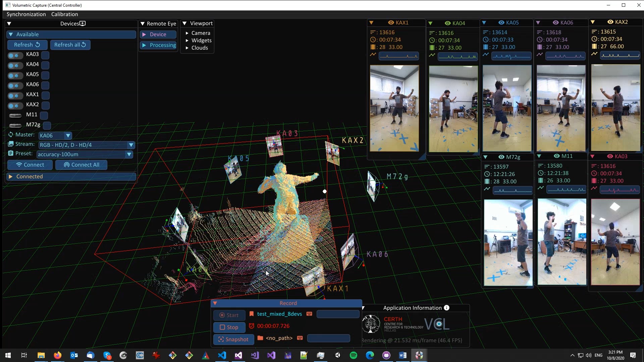Click the Application Information info icon

(x=446, y=308)
